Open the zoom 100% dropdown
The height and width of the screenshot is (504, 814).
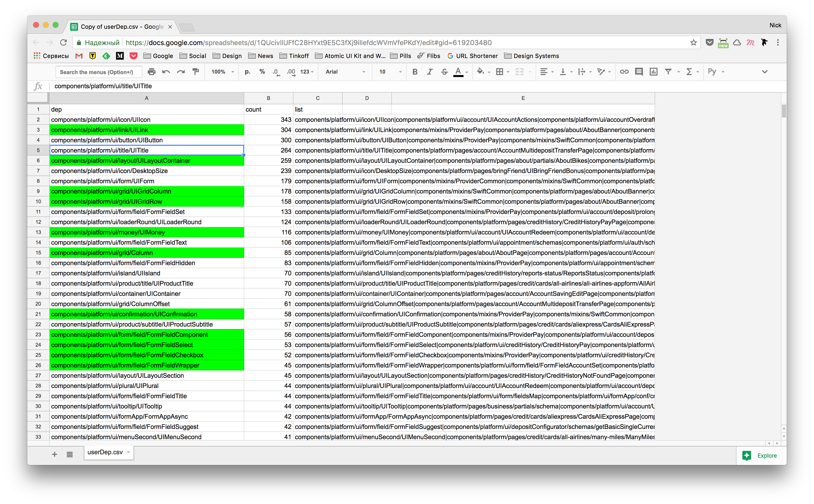coord(222,72)
